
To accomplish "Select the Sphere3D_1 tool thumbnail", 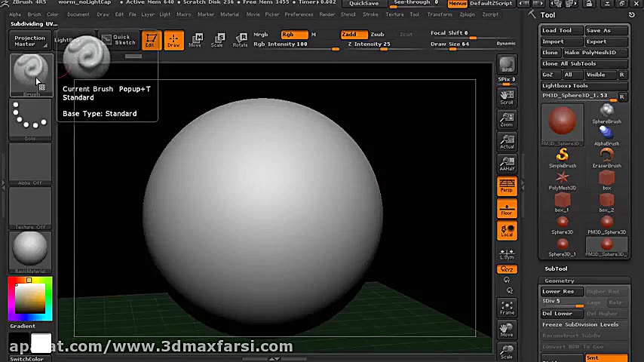I will pos(563,247).
